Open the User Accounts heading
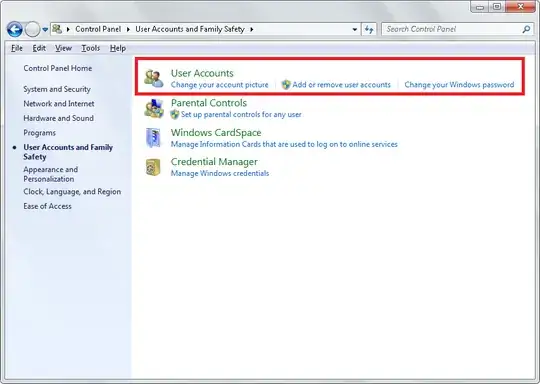 tap(202, 73)
